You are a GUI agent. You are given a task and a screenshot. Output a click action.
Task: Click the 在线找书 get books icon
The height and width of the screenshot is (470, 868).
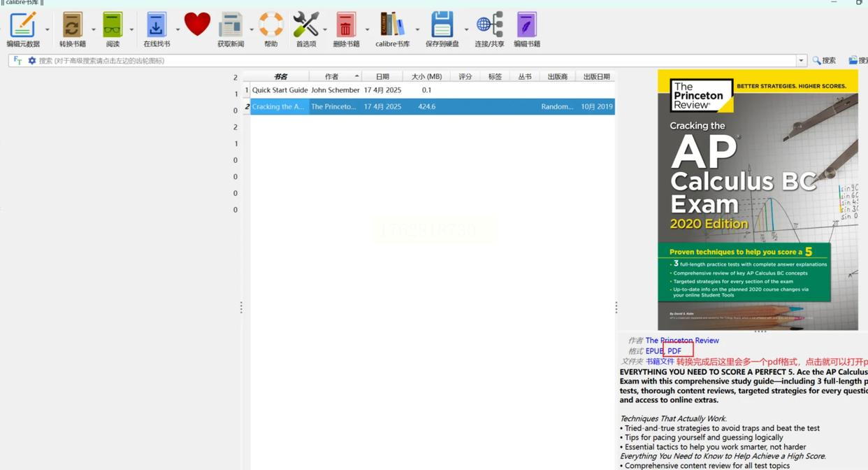coord(156,26)
